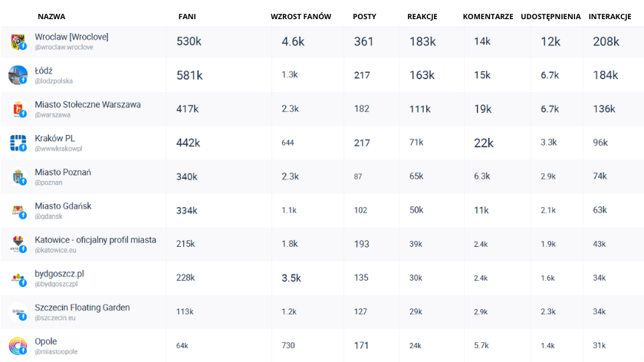This screenshot has height=362, width=644.
Task: Click the Miasto Poznań profile icon
Action: point(18,176)
